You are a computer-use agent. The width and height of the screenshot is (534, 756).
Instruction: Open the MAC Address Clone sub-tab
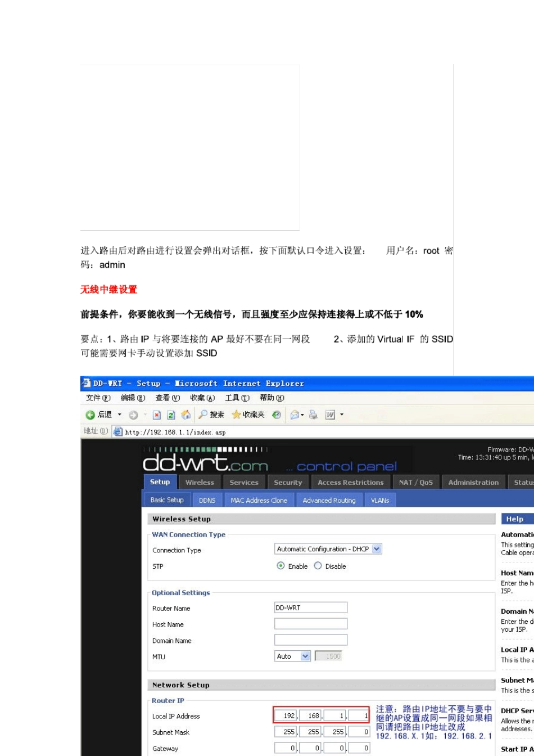[x=259, y=501]
